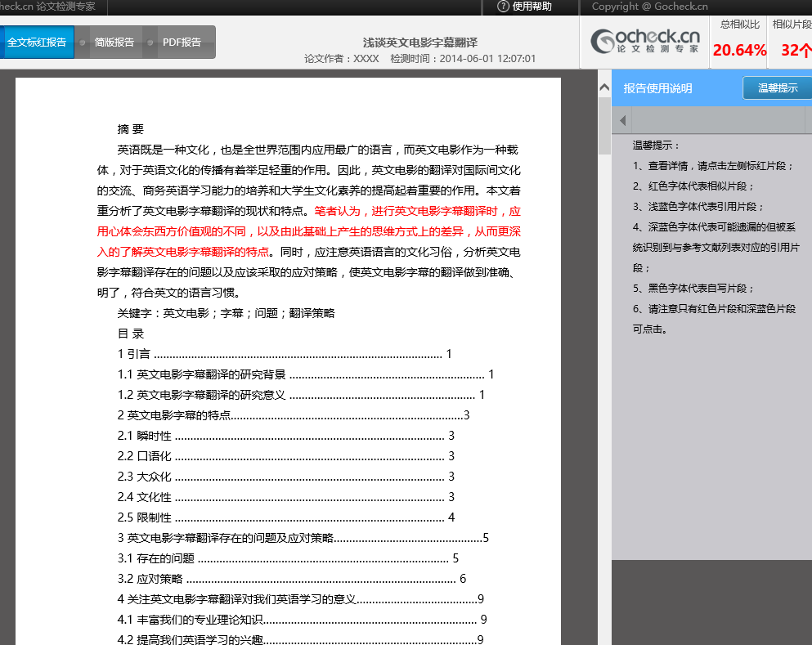Click contents entry 3 英文电影字幕翻译存在的问题及应对策略
Viewport: 812px width, 645px height.
[303, 538]
